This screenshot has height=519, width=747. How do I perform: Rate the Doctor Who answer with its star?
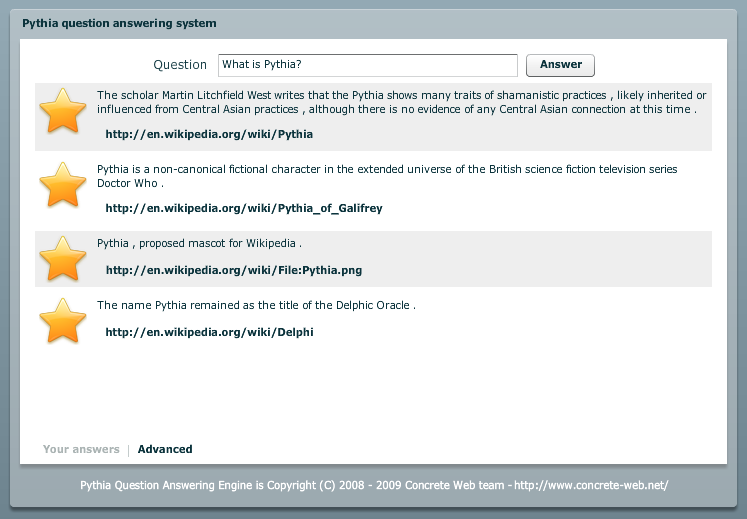(x=62, y=184)
